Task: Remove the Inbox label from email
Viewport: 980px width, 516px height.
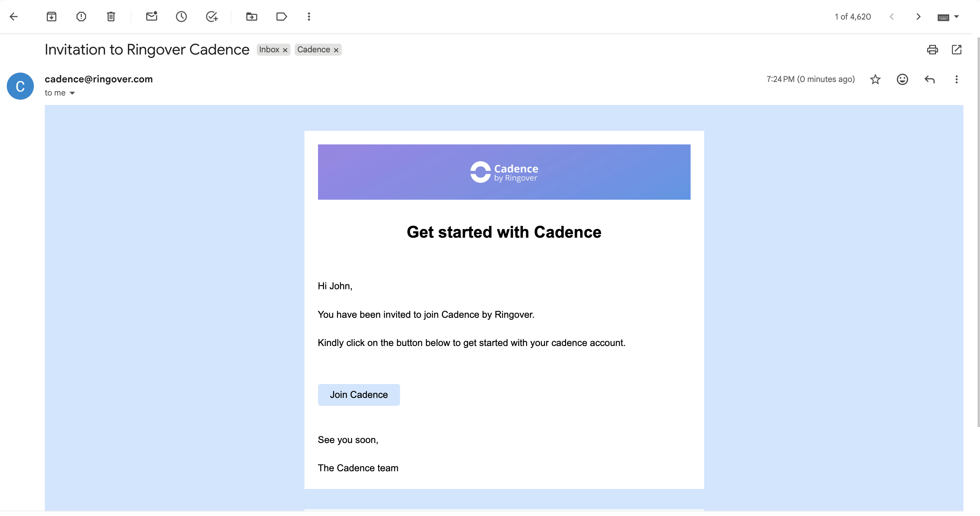Action: pos(285,50)
